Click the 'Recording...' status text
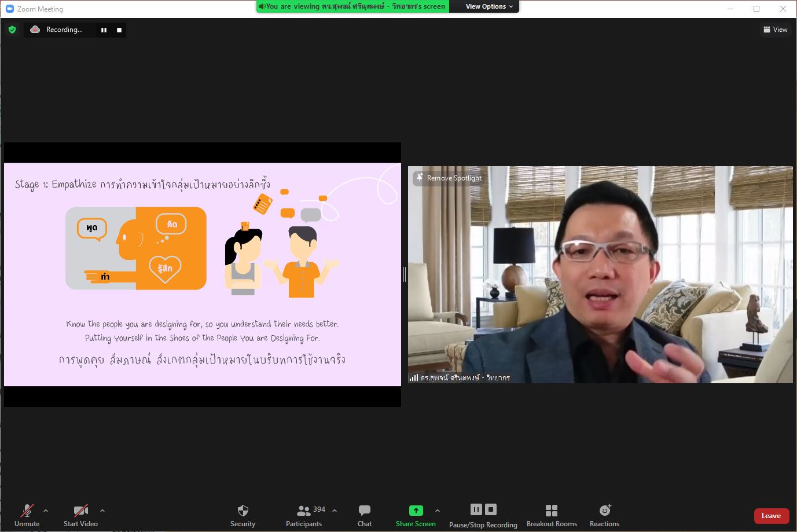The image size is (797, 532). coord(64,30)
